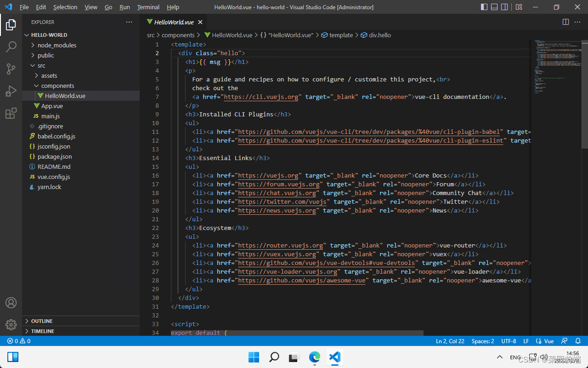This screenshot has width=588, height=368.
Task: Click the errors and warnings status indicator
Action: 19,341
